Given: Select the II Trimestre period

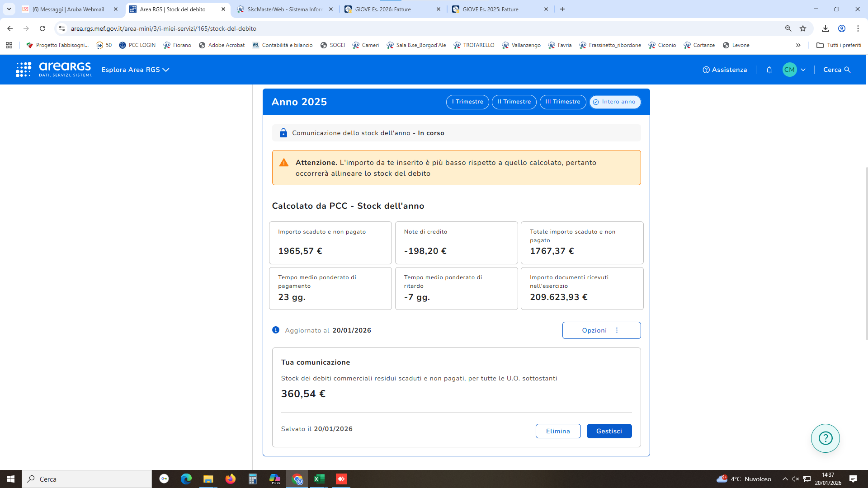Looking at the screenshot, I should [514, 102].
